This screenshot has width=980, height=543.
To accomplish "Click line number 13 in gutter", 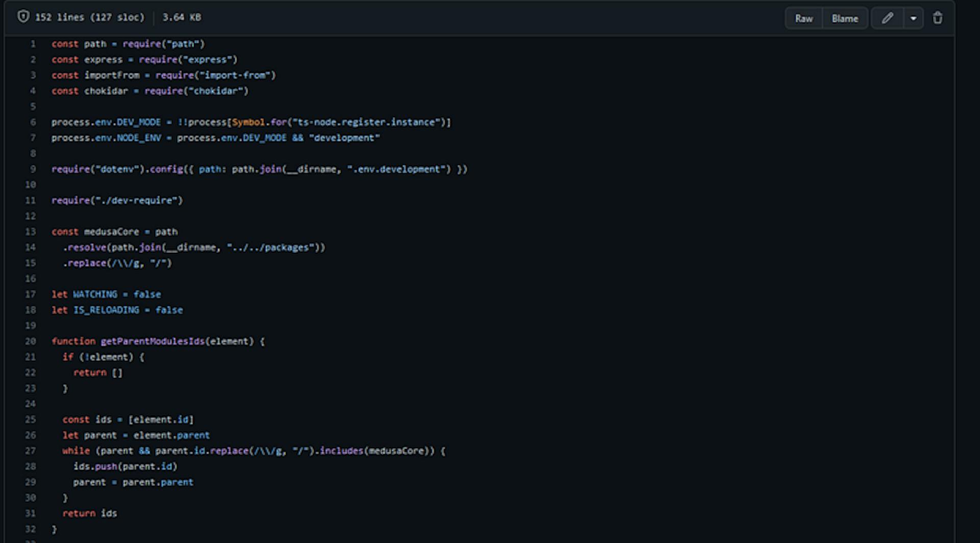I will point(31,232).
